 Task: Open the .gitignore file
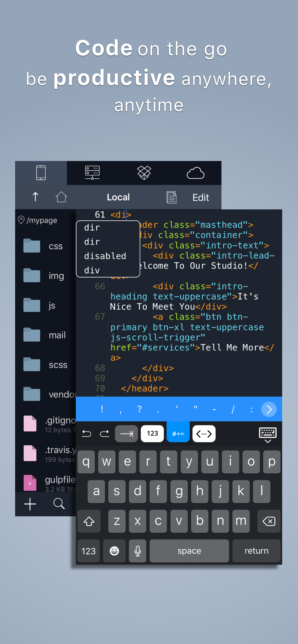click(x=45, y=424)
